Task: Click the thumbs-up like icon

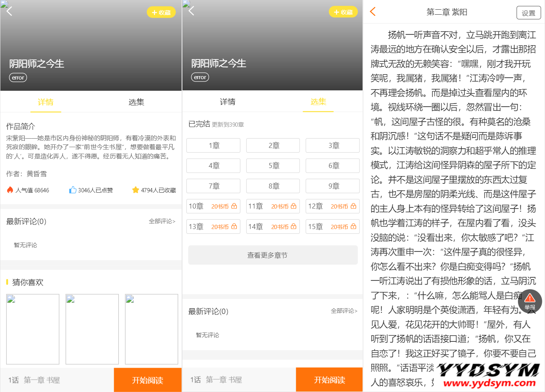Action: pos(73,190)
